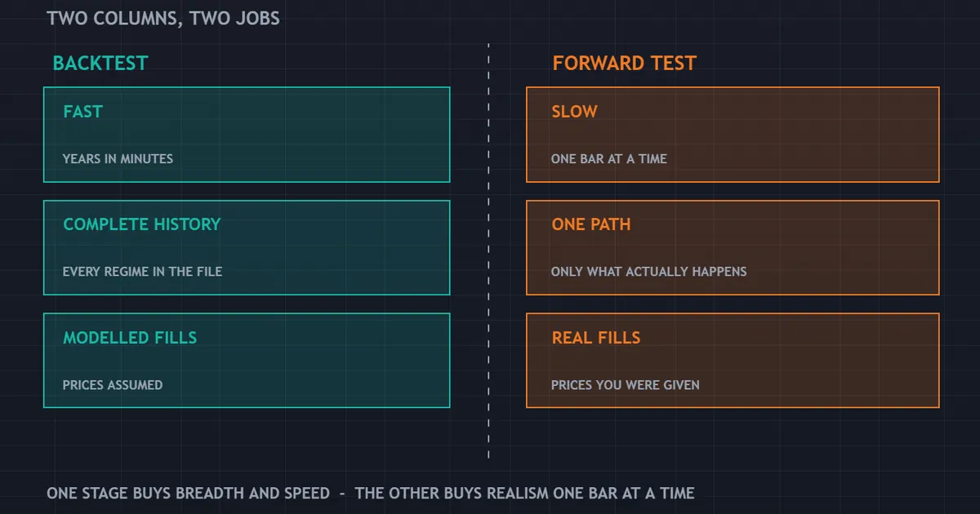Click the dash separator in the footer caption
Screen dimensions: 980x514
(x=343, y=494)
